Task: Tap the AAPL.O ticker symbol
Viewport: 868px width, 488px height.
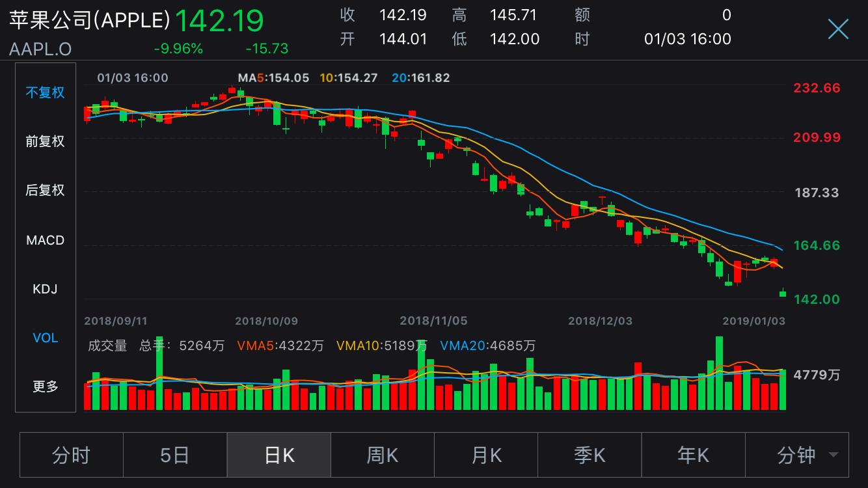Action: [40, 49]
